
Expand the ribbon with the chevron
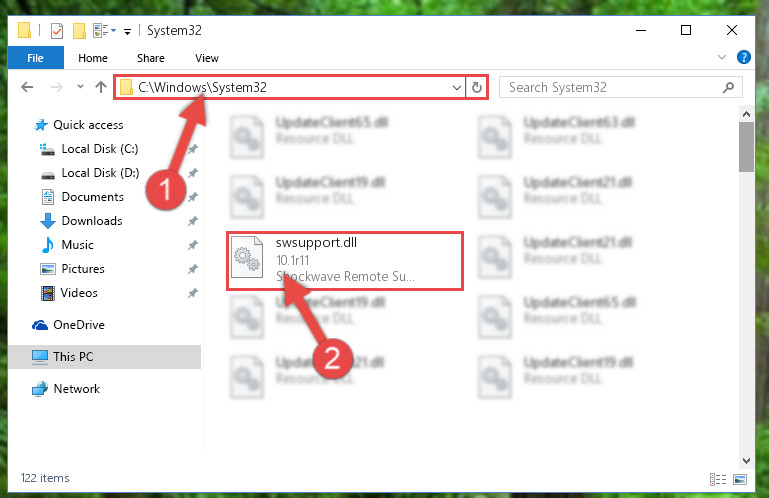pyautogui.click(x=722, y=57)
